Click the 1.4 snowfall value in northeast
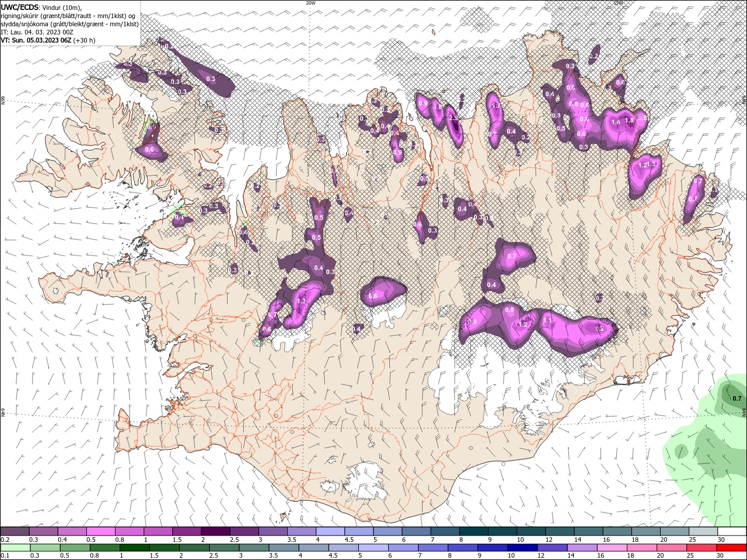The image size is (747, 560). [x=616, y=122]
